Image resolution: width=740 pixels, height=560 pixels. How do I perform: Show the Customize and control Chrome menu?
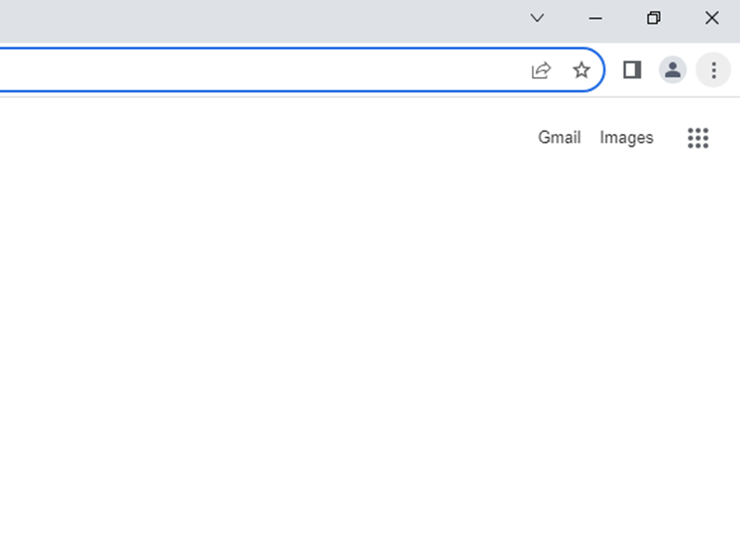click(713, 71)
